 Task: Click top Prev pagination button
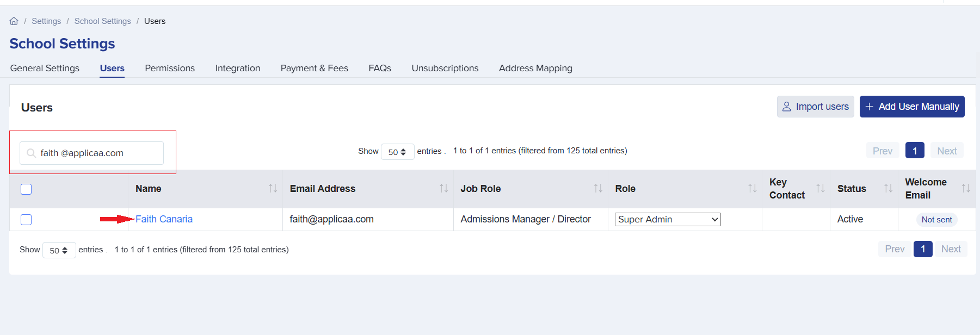click(883, 151)
